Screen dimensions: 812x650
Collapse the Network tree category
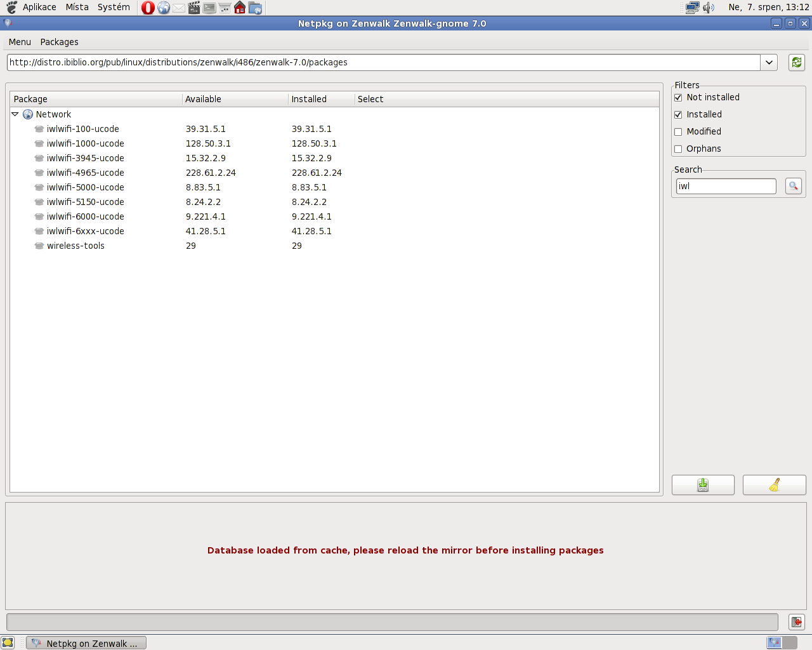click(15, 114)
